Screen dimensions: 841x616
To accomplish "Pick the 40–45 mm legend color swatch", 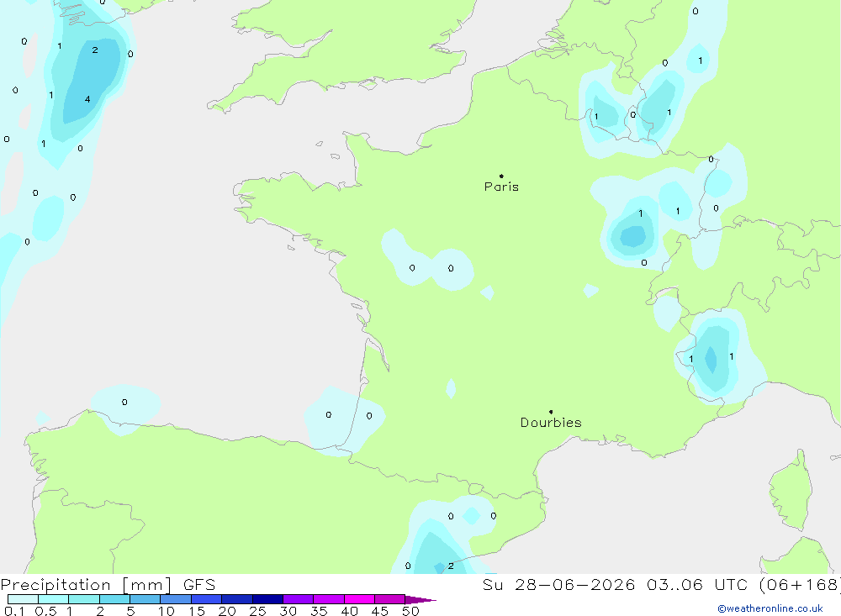I will 359,599.
